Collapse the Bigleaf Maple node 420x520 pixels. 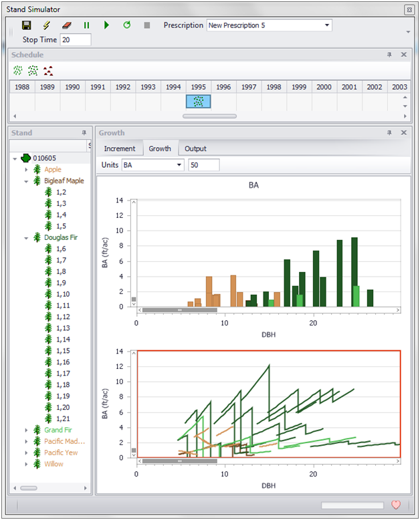(26, 181)
